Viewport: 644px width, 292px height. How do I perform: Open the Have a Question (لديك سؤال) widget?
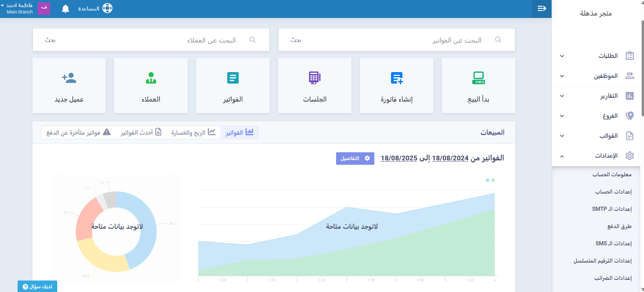pos(38,287)
